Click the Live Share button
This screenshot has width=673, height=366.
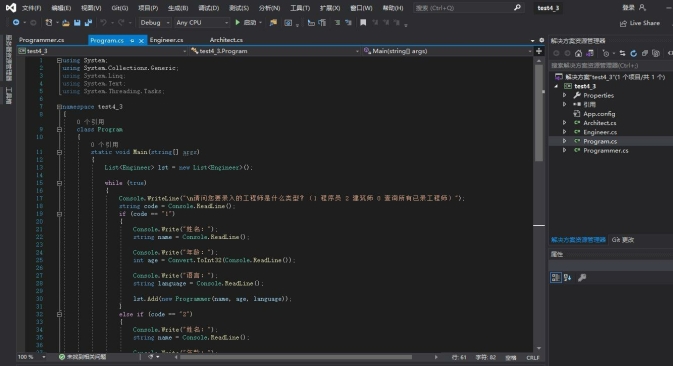640,23
